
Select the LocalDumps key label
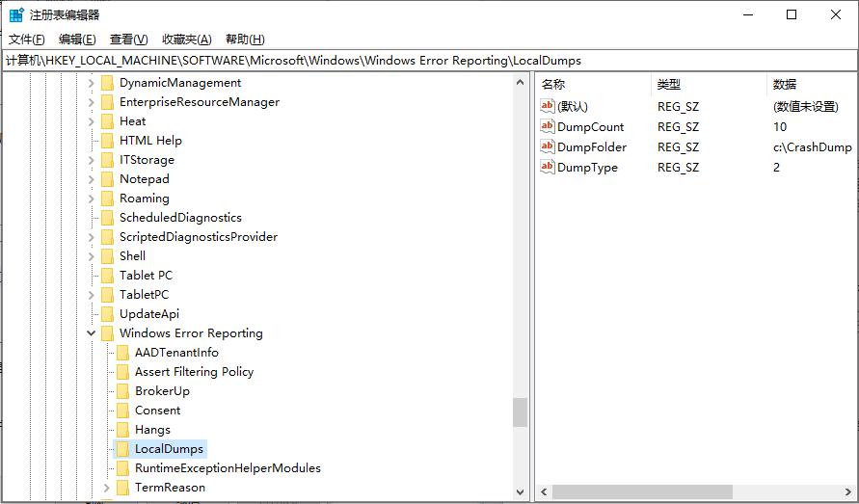coord(169,449)
